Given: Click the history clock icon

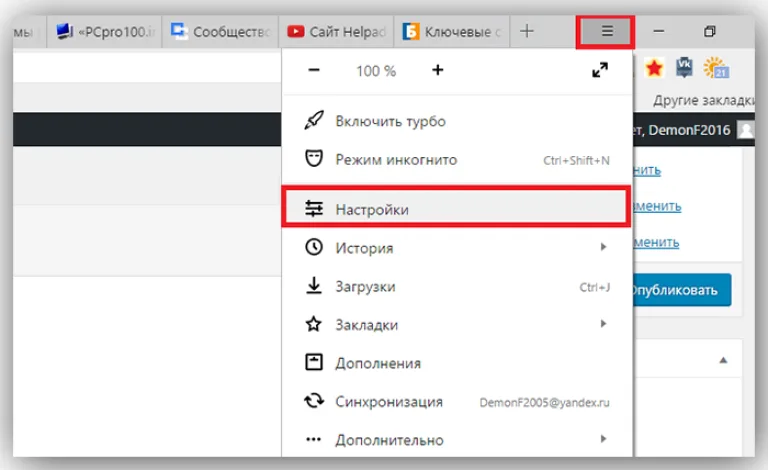Looking at the screenshot, I should pyautogui.click(x=313, y=247).
